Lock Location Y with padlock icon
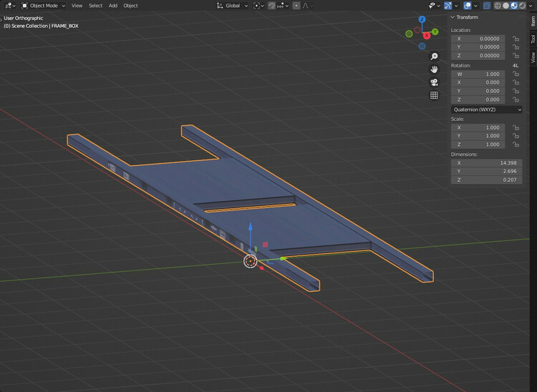Screen dimensions: 537x392 point(516,47)
